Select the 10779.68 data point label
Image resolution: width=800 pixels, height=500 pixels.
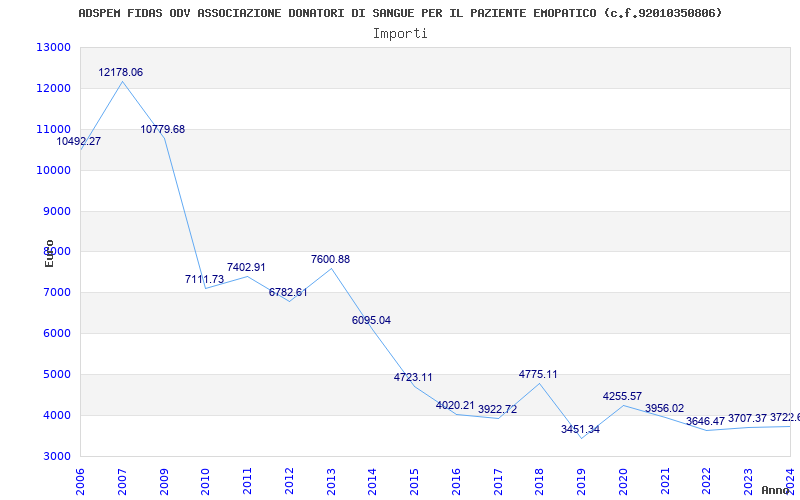pos(162,130)
